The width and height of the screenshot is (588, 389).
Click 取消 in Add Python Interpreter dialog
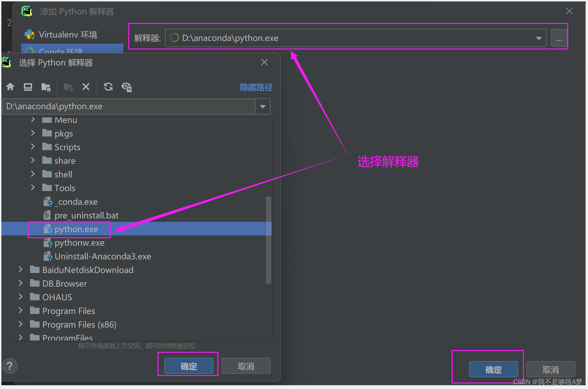click(551, 370)
